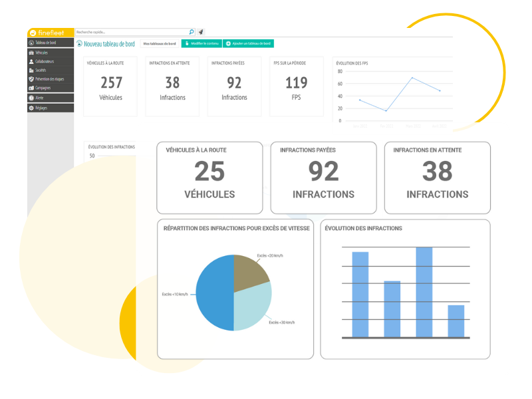Click the dark blue Excès <10 km/h pie slice
Screen dimensions: 532x399
click(213, 293)
